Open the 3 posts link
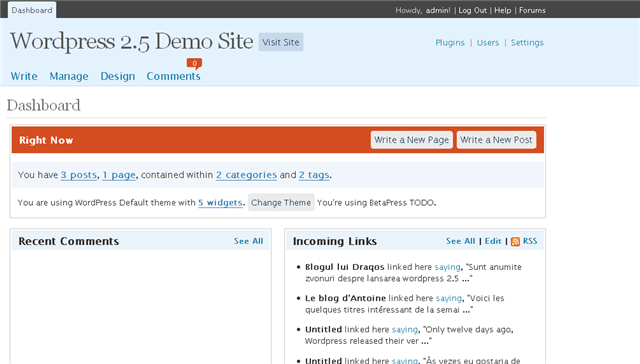Viewport: 640px width, 364px height. pyautogui.click(x=79, y=175)
